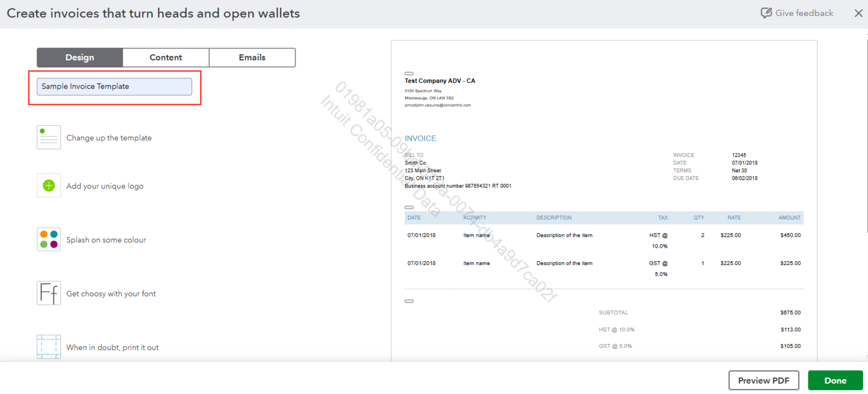Click the edit handle above company name
This screenshot has height=394, width=868.
point(409,73)
